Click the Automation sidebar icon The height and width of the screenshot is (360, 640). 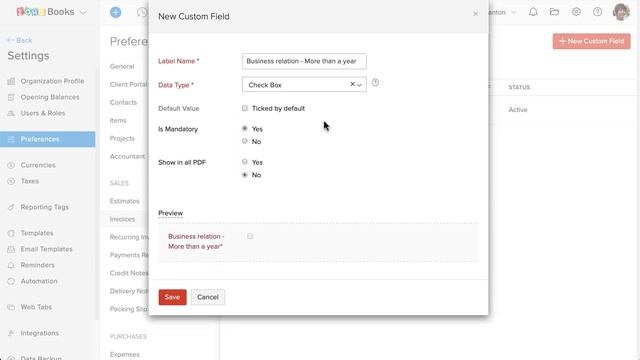(x=11, y=281)
